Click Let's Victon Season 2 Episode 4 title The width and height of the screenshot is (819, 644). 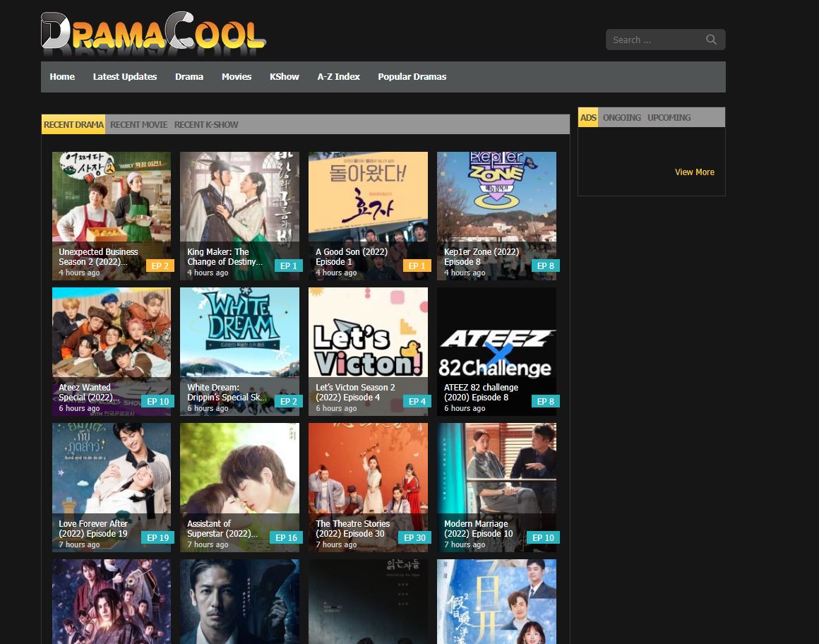355,392
